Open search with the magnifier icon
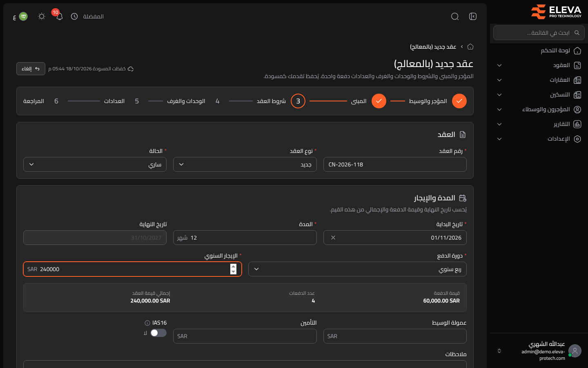 pos(455,16)
